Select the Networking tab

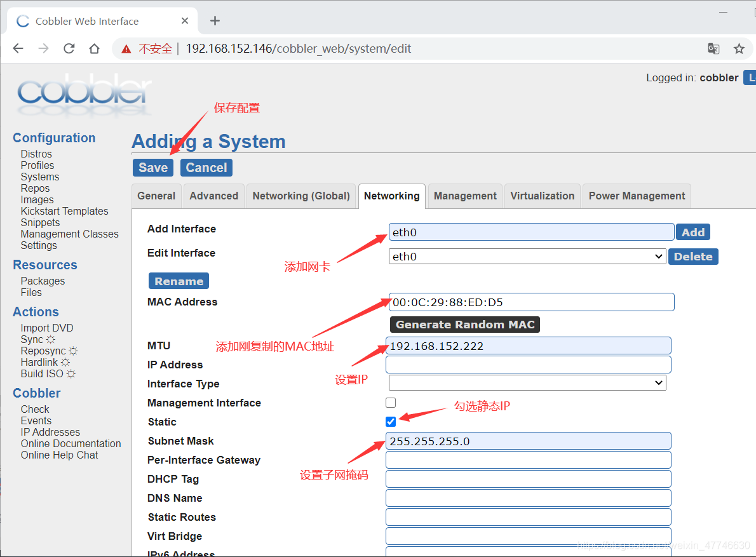pos(392,196)
